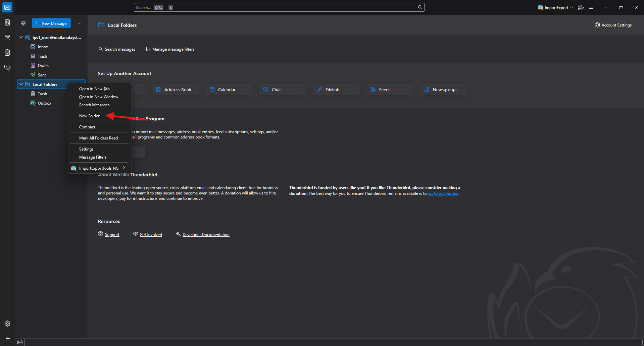The height and width of the screenshot is (346, 644).
Task: Open the Calendar space icon in the sidebar
Action: (x=7, y=38)
